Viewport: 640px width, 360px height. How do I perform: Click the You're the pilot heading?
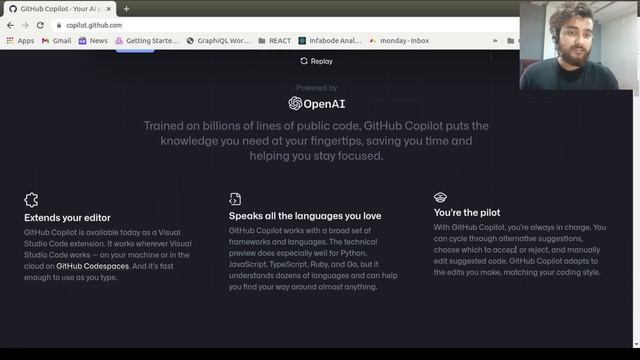467,213
